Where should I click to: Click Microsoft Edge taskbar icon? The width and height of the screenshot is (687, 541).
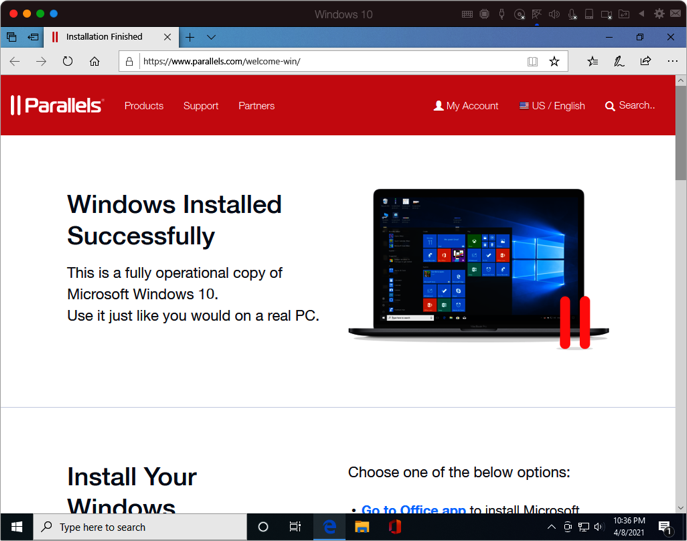329,527
